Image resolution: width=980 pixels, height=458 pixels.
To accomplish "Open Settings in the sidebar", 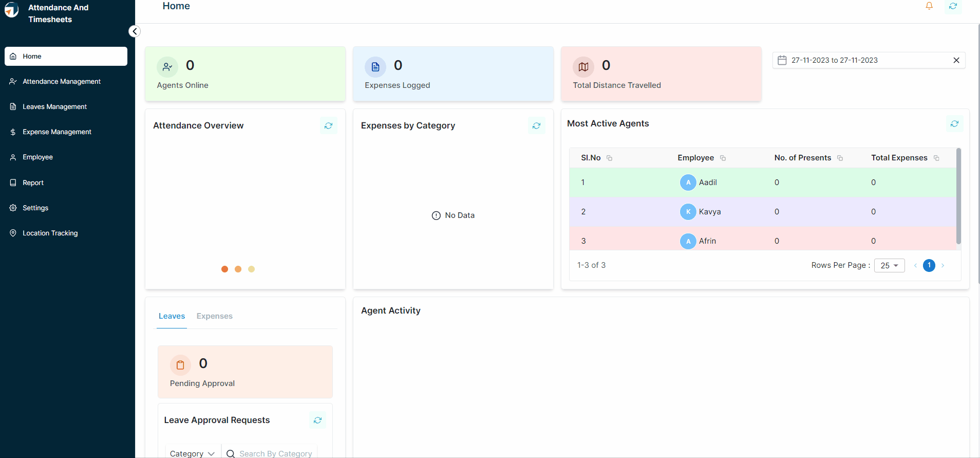I will coord(66,208).
